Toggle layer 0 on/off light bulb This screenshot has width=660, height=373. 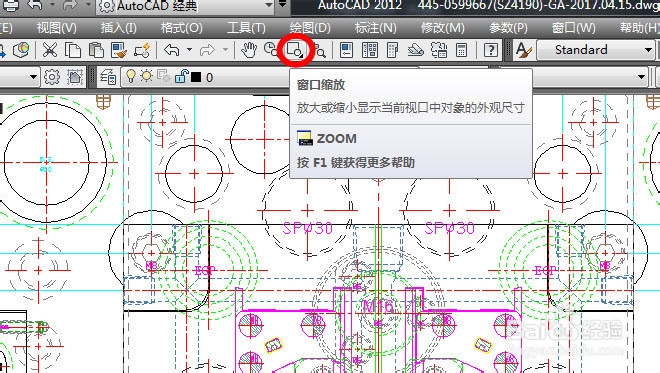click(x=131, y=76)
